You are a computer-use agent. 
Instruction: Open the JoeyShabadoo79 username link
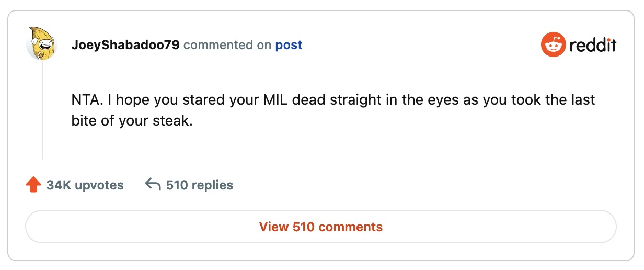[125, 46]
